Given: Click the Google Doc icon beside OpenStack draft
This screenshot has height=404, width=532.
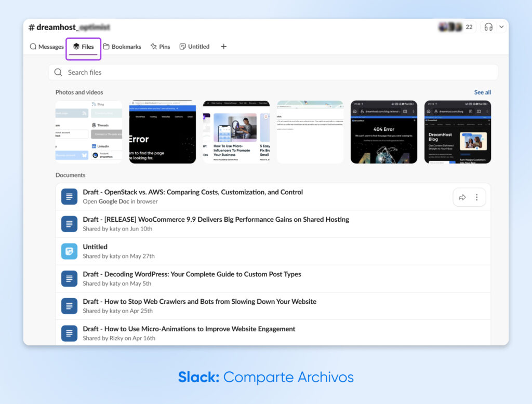Looking at the screenshot, I should coord(69,196).
